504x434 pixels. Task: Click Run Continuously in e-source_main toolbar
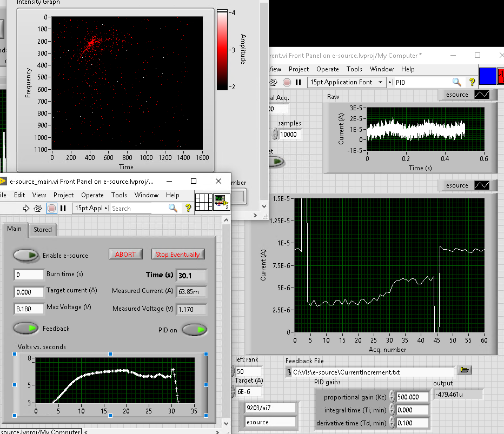tap(38, 208)
